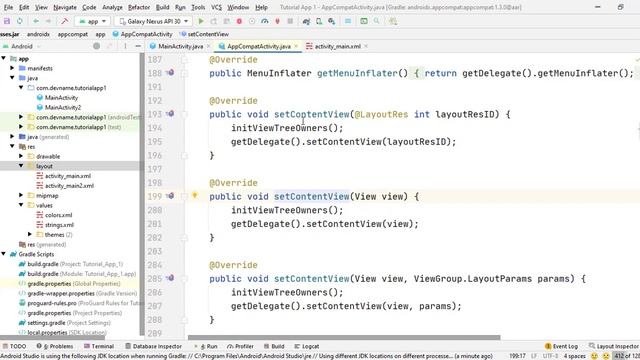Select MainActivity2 in project tree
Screen dimensions: 640x360
63,107
